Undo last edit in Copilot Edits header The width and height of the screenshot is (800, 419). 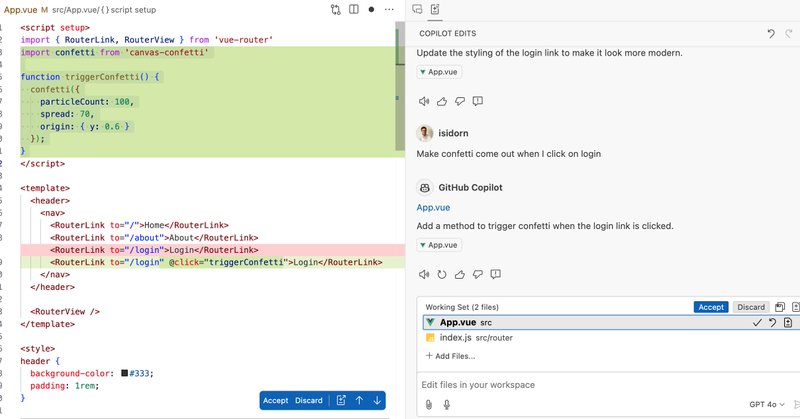pos(771,34)
